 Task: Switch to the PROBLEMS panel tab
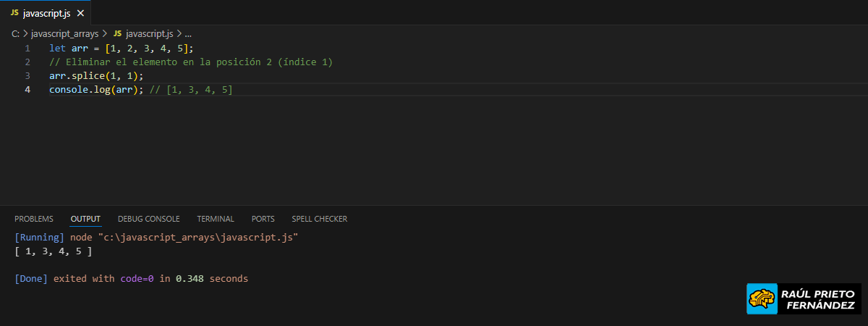[34, 219]
